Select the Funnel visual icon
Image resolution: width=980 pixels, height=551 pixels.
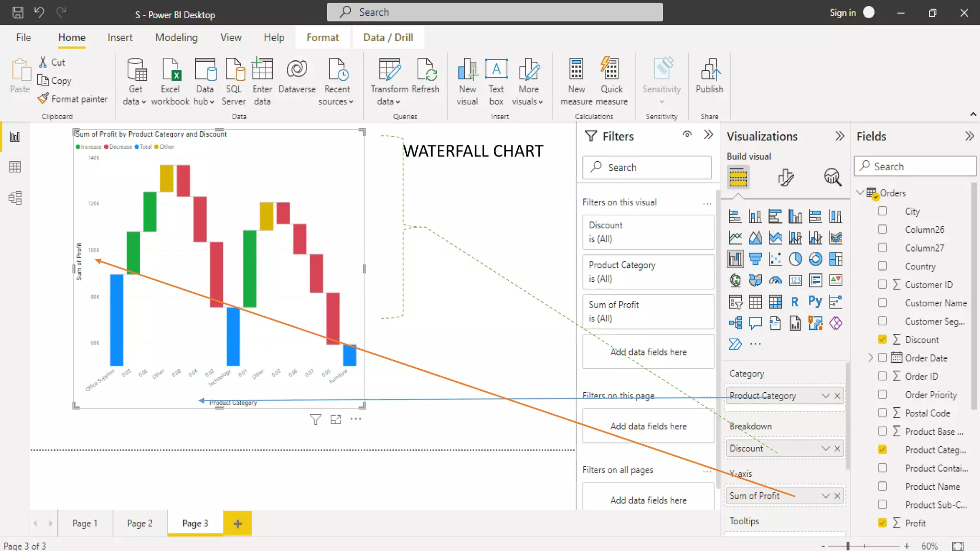(x=755, y=259)
